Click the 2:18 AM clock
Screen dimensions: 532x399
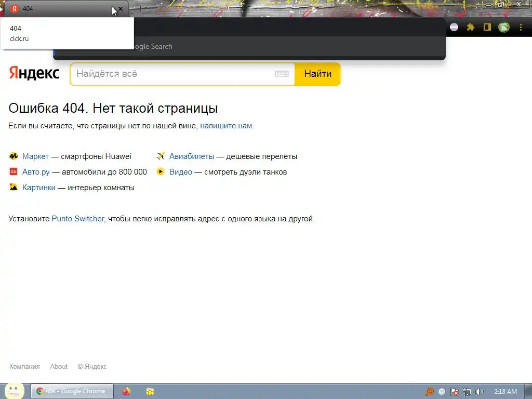click(506, 392)
